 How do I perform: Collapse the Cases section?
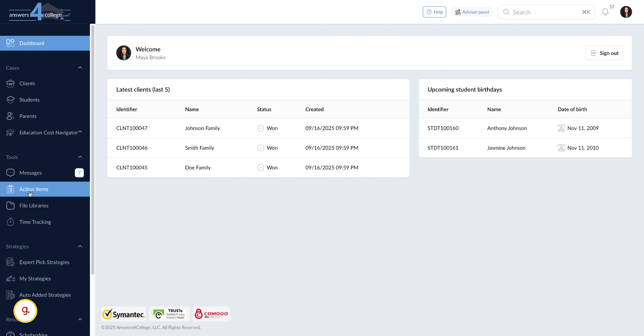pyautogui.click(x=80, y=67)
